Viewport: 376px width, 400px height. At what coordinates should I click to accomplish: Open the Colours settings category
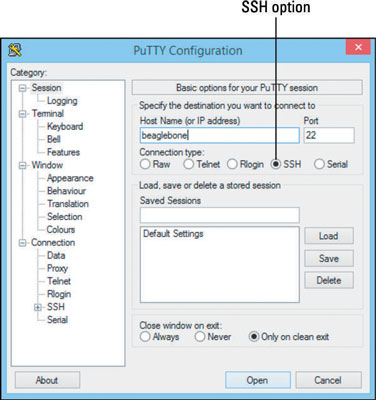coord(61,230)
